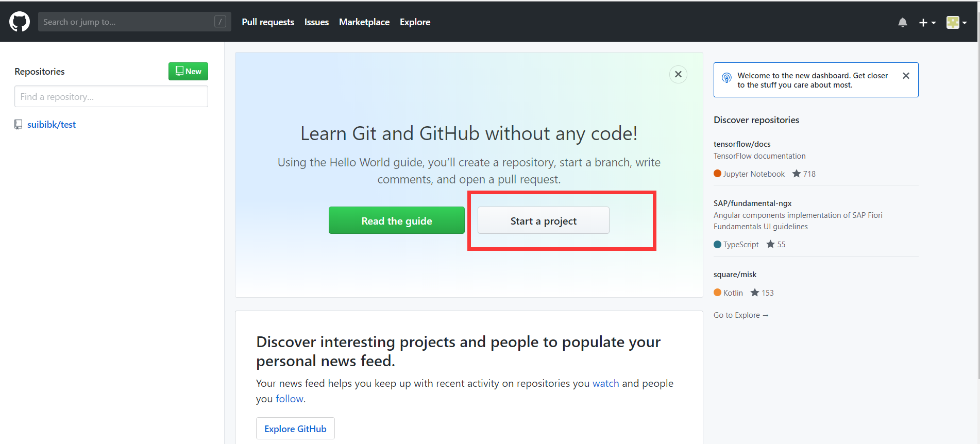Focus the Find a repository field

click(111, 96)
